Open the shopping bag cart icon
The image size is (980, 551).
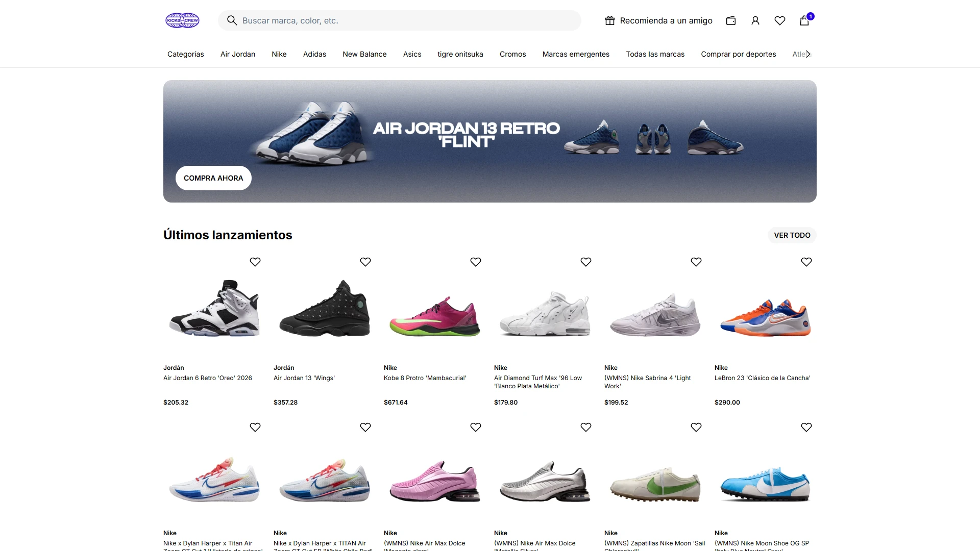(804, 20)
